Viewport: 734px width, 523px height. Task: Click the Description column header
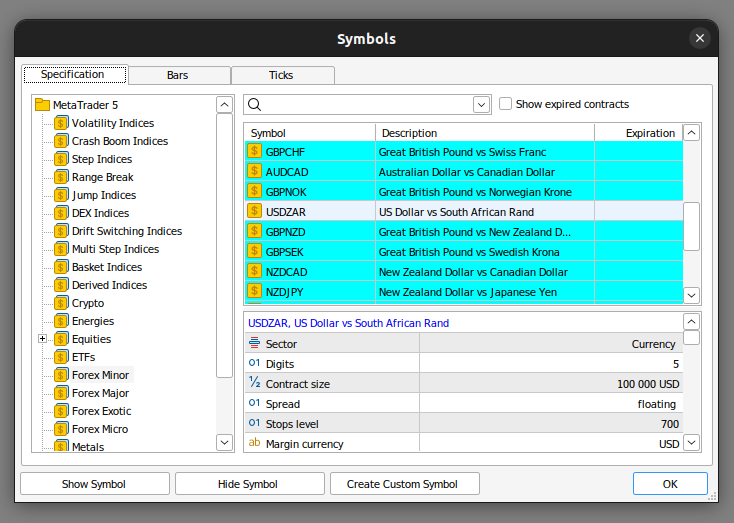coord(485,133)
